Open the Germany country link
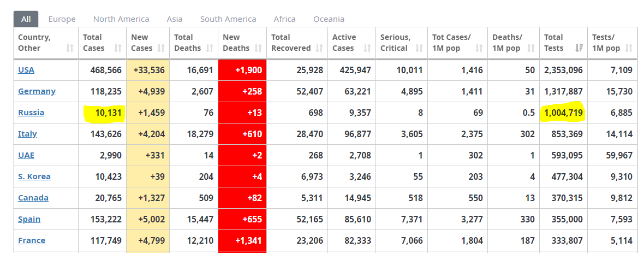Image resolution: width=644 pixels, height=253 pixels. (37, 91)
